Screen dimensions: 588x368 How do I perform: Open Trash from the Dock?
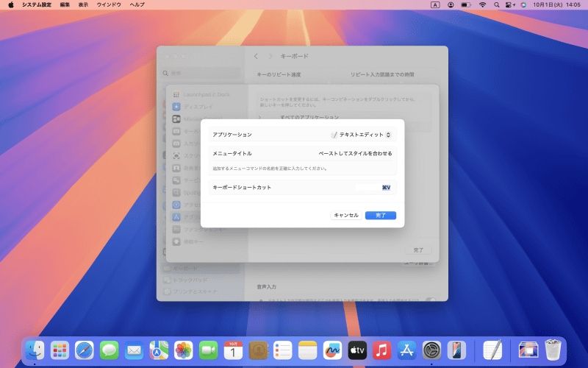tap(553, 350)
